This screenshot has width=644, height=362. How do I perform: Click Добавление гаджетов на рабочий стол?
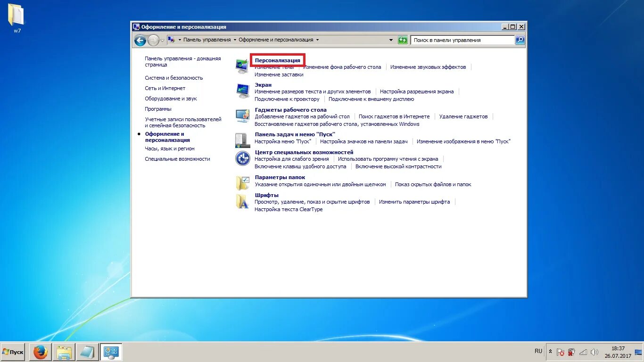point(302,116)
